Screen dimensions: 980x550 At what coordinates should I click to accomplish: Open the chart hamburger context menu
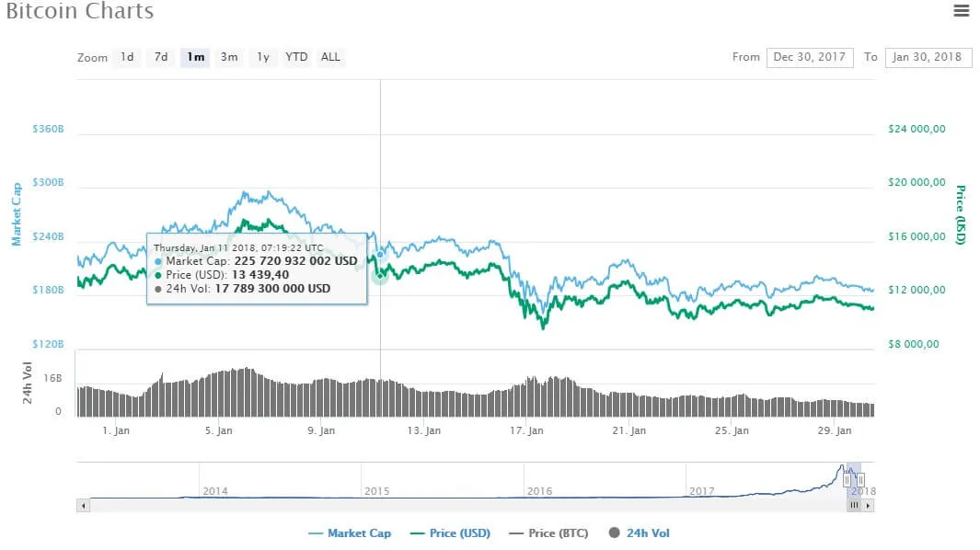tap(962, 11)
